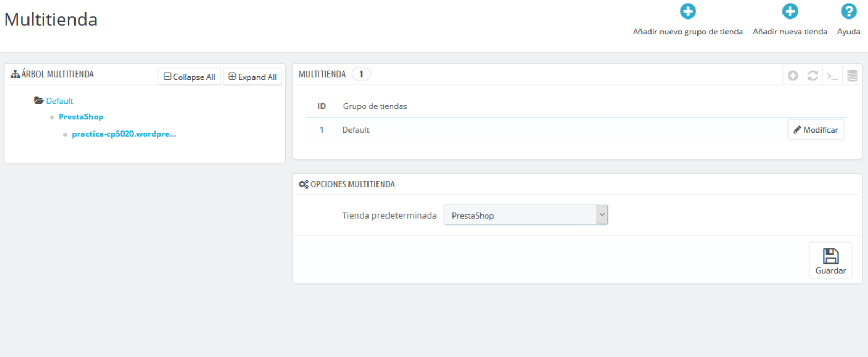Click the Añadir nueva tienda label

click(x=790, y=32)
